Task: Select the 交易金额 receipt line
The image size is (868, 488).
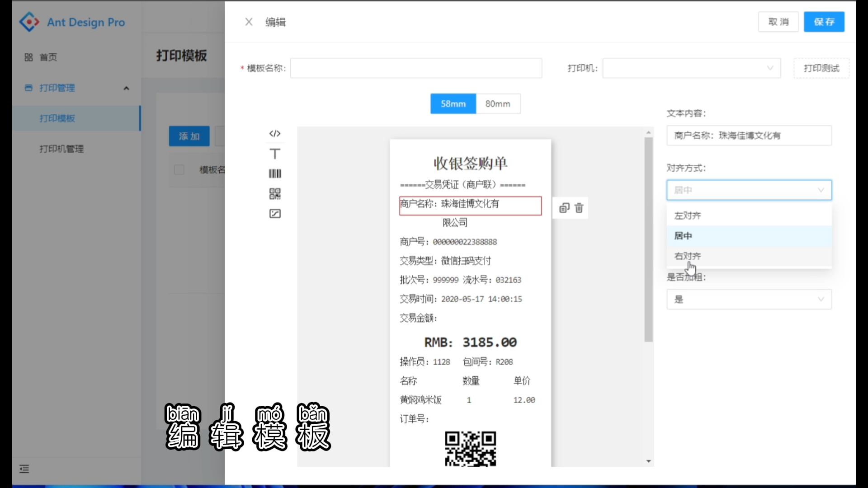Action: [x=418, y=318]
